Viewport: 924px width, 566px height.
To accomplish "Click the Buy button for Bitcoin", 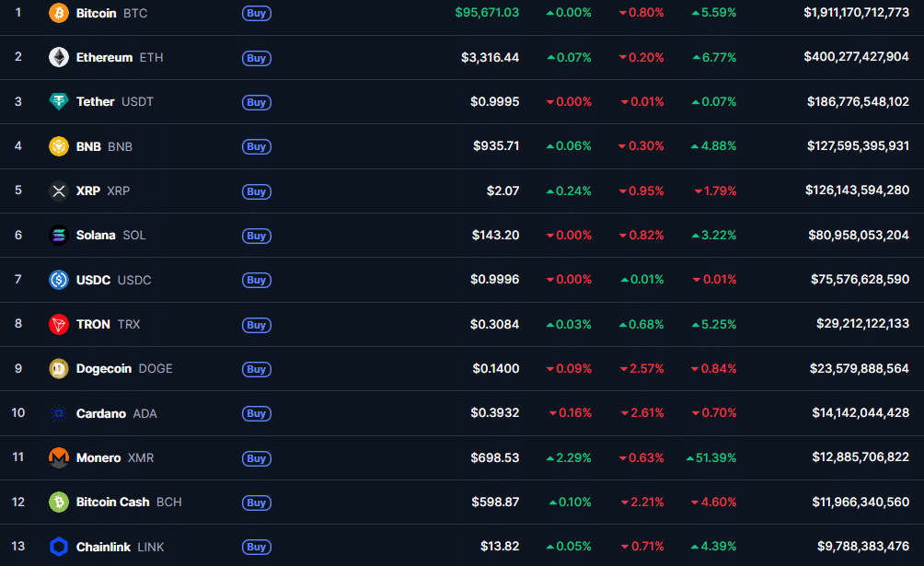I will pos(256,14).
